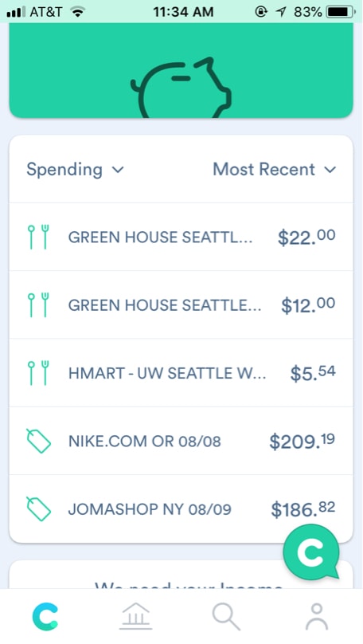This screenshot has height=644, width=363.
Task: Expand the Spending dropdown
Action: pyautogui.click(x=75, y=170)
